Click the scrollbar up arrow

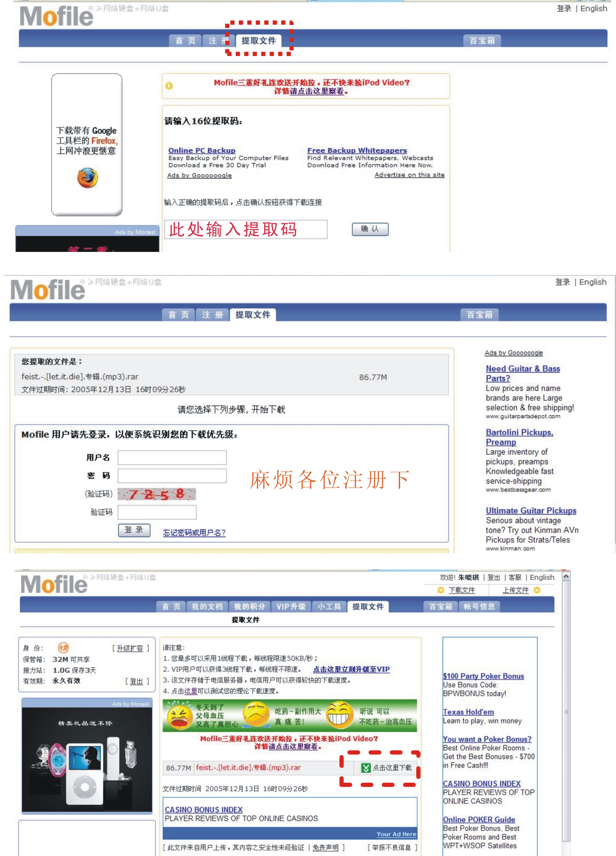pyautogui.click(x=566, y=577)
